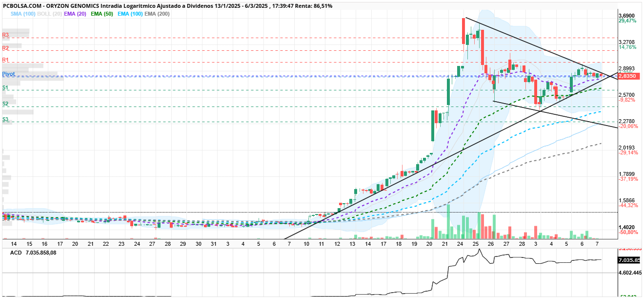Click the 2,0193 price axis value
The image size is (644, 299).
[x=626, y=148]
